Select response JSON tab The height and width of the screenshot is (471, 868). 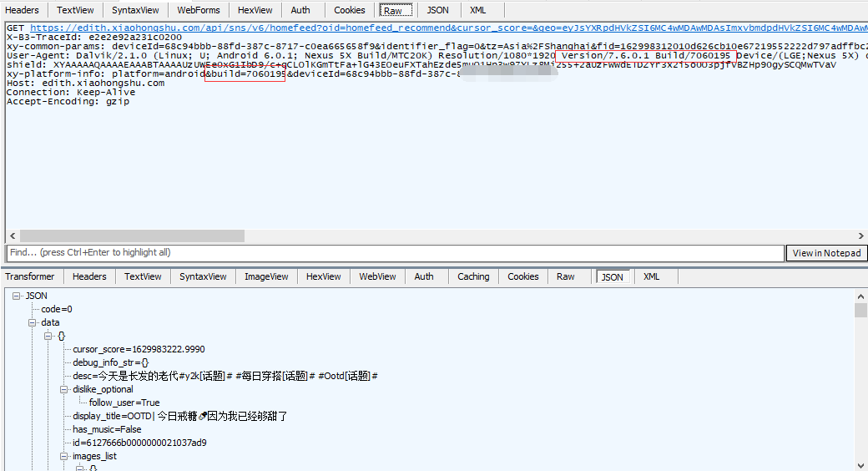(613, 277)
